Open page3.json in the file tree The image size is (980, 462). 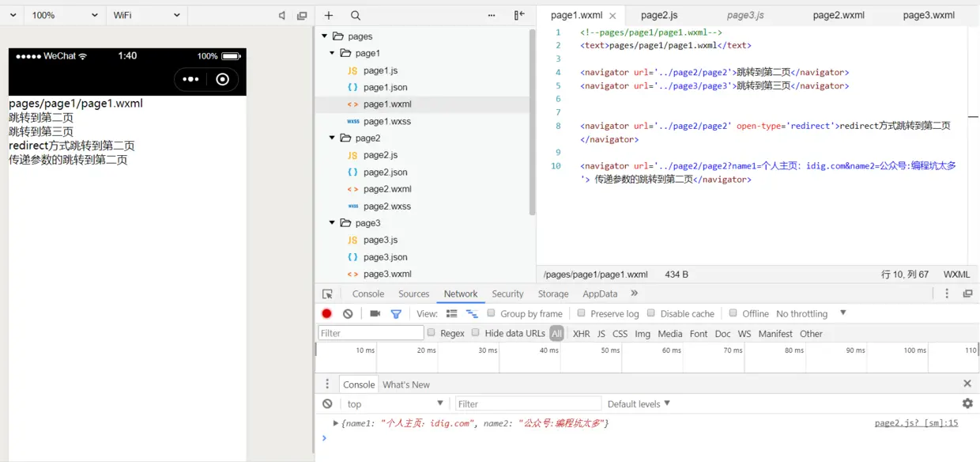tap(386, 257)
